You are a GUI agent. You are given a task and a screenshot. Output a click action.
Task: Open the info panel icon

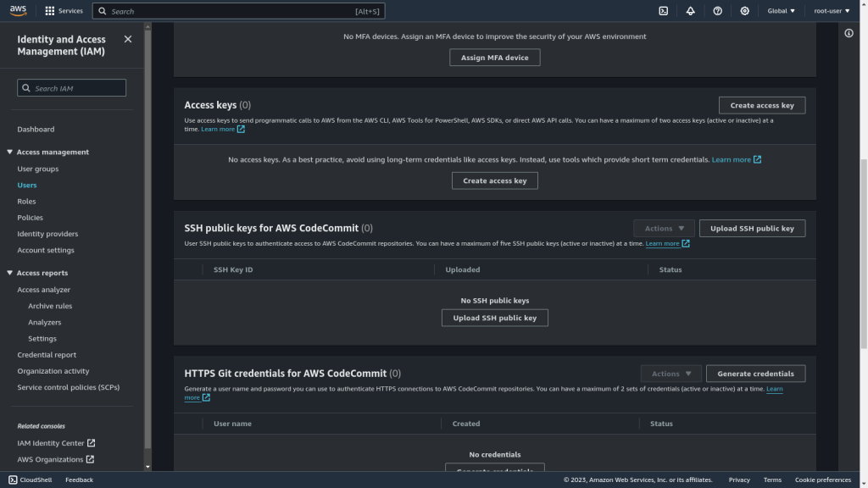coord(849,33)
